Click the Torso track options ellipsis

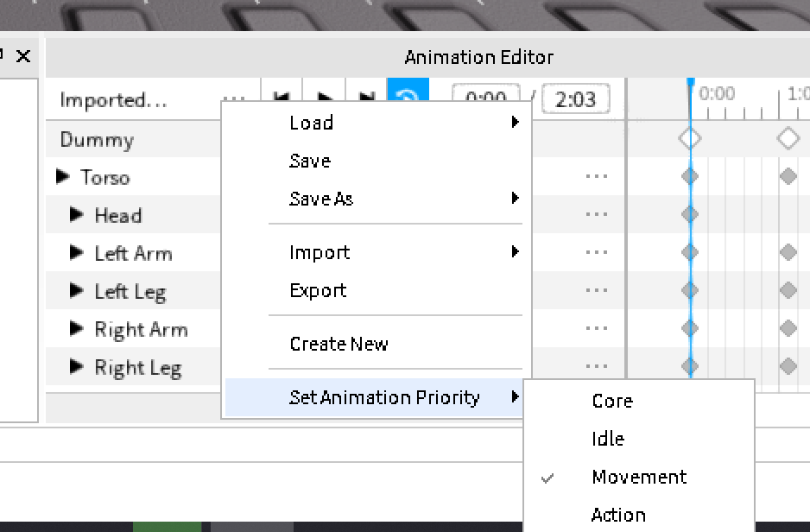(x=596, y=177)
